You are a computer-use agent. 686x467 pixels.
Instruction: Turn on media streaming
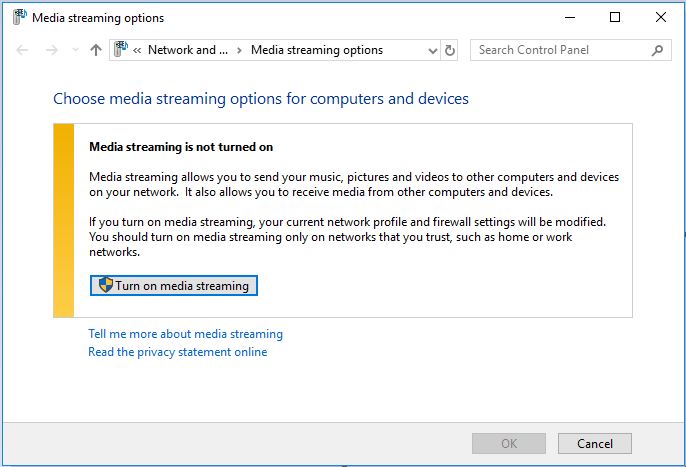(174, 285)
